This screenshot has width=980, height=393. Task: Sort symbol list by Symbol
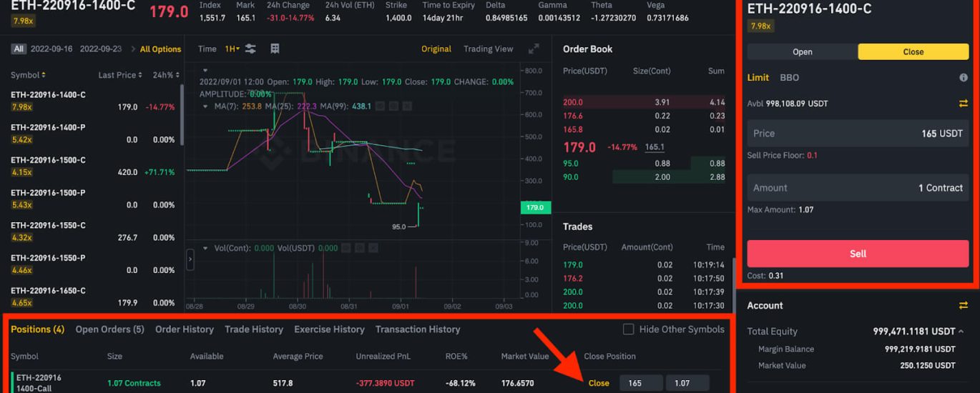click(28, 75)
